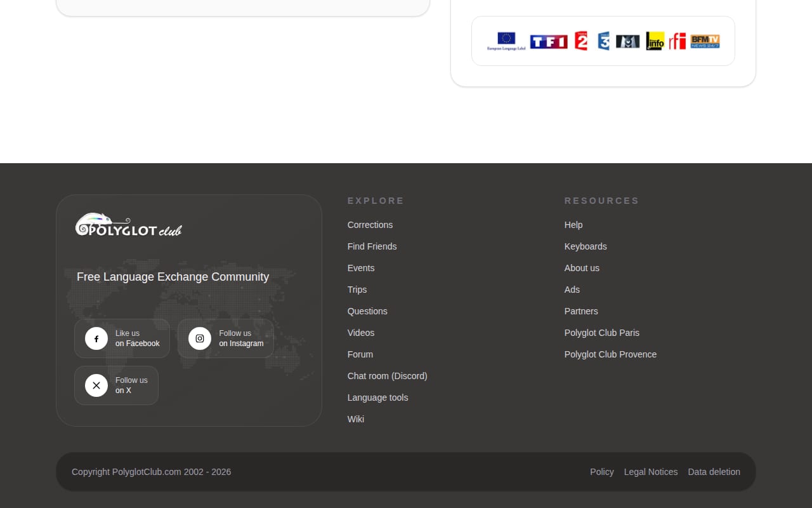Open Language tools link
Screen dimensions: 812x508
(377, 398)
